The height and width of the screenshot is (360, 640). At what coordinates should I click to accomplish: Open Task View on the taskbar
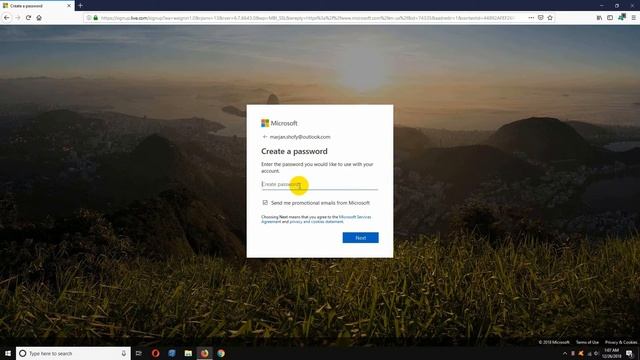pos(139,353)
